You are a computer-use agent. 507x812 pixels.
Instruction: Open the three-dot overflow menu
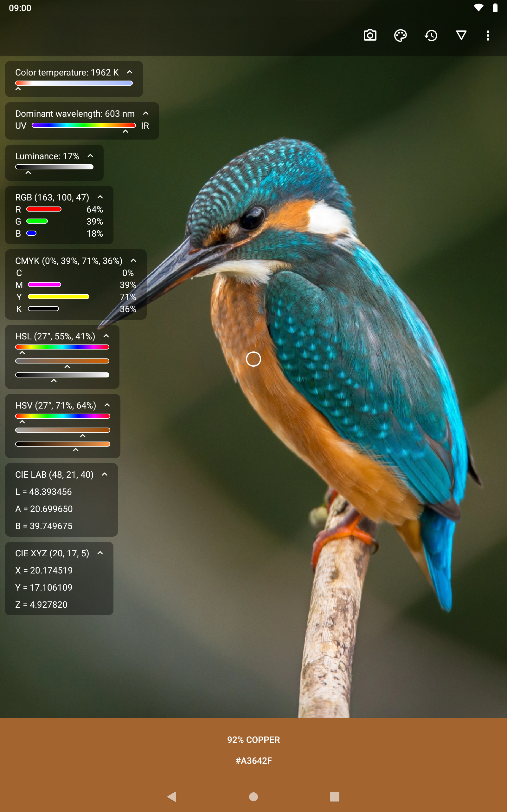pos(488,35)
